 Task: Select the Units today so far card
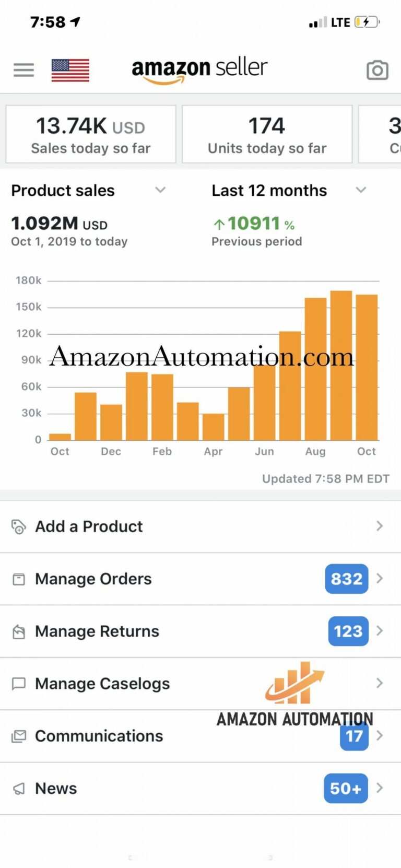point(267,135)
